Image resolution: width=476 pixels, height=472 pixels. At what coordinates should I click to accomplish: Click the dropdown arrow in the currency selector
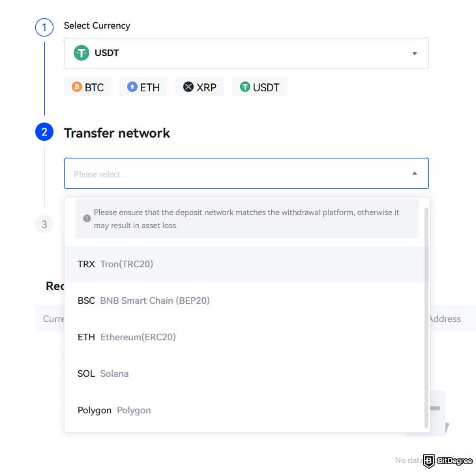(414, 53)
